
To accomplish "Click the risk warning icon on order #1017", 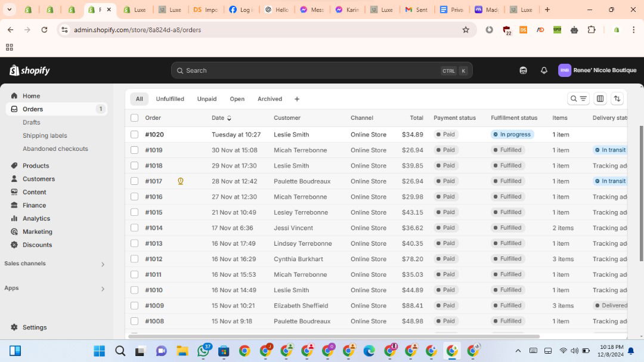I will (x=181, y=181).
